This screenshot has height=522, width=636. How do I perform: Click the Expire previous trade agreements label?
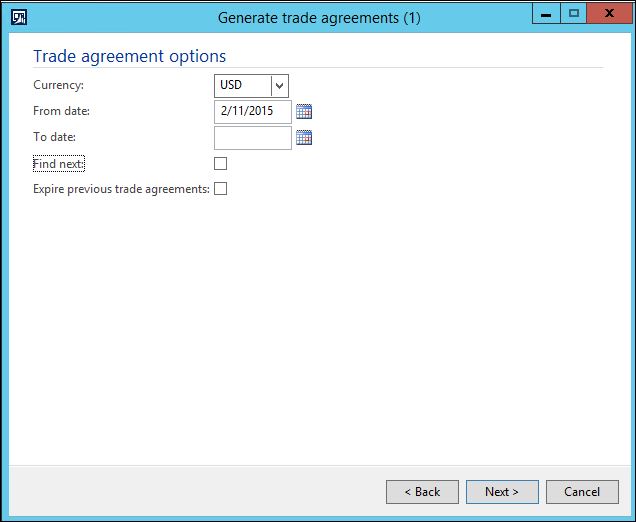tap(121, 189)
